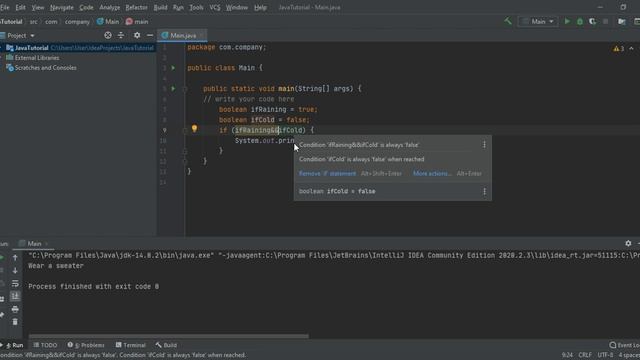640x360 pixels.
Task: Click the More actions... link in tooltip
Action: pos(432,173)
